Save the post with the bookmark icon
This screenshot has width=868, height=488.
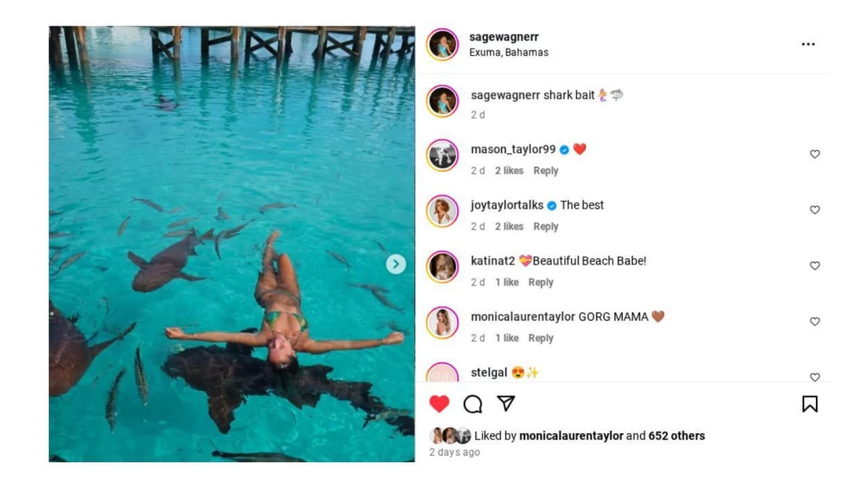click(x=811, y=405)
